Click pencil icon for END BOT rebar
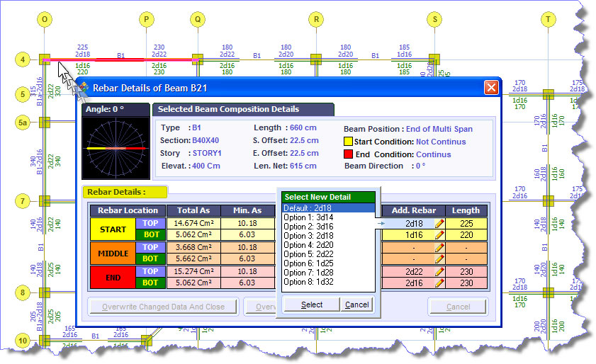The image size is (596, 364). point(439,283)
